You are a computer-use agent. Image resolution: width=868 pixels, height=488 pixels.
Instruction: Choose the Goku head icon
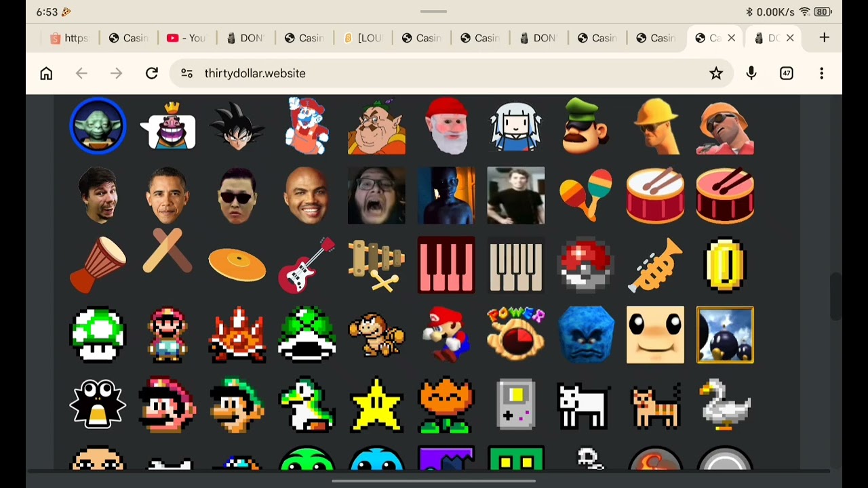pyautogui.click(x=237, y=126)
